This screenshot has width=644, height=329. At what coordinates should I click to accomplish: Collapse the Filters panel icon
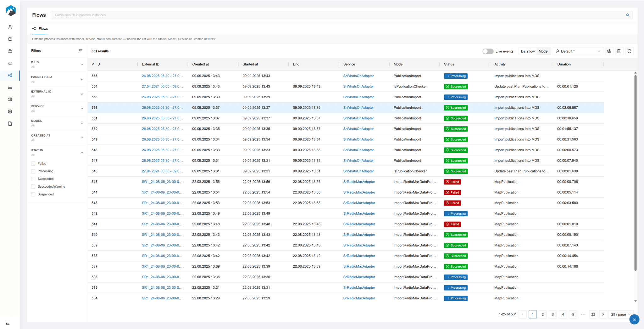click(x=80, y=51)
